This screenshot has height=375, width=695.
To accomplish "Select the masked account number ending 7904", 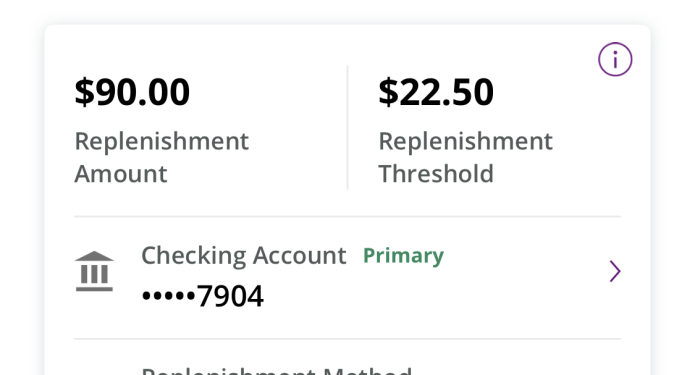I will pos(203,296).
